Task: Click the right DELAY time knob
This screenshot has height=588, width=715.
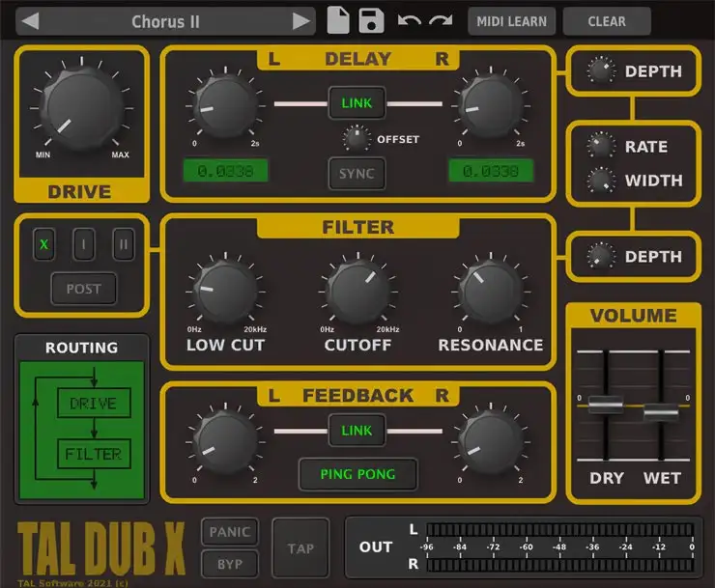Action: (491, 106)
